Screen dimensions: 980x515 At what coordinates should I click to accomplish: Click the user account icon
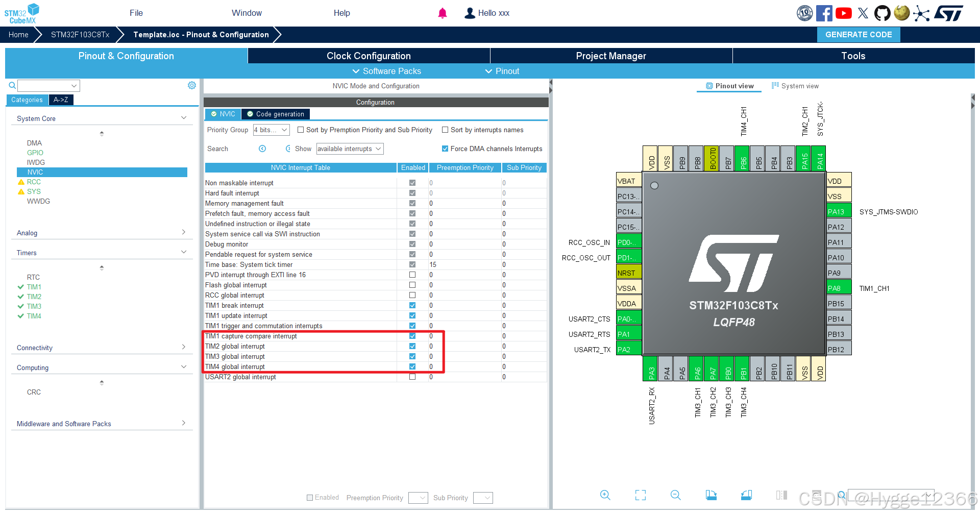pos(470,13)
